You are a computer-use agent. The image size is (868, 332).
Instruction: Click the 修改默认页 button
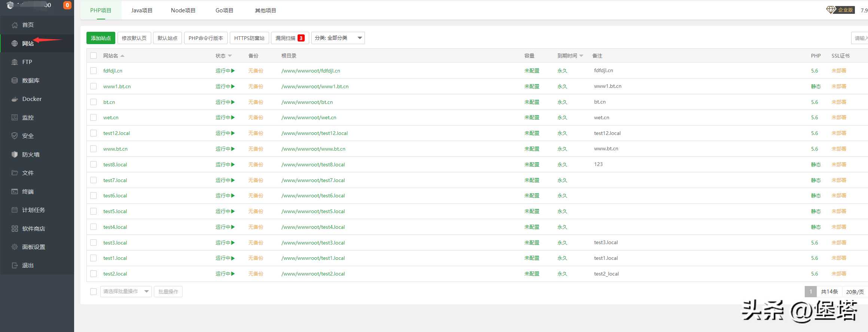coord(134,38)
